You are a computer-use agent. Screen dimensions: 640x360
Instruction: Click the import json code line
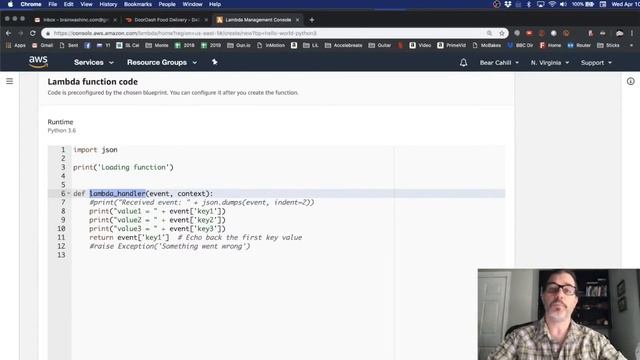tap(95, 150)
